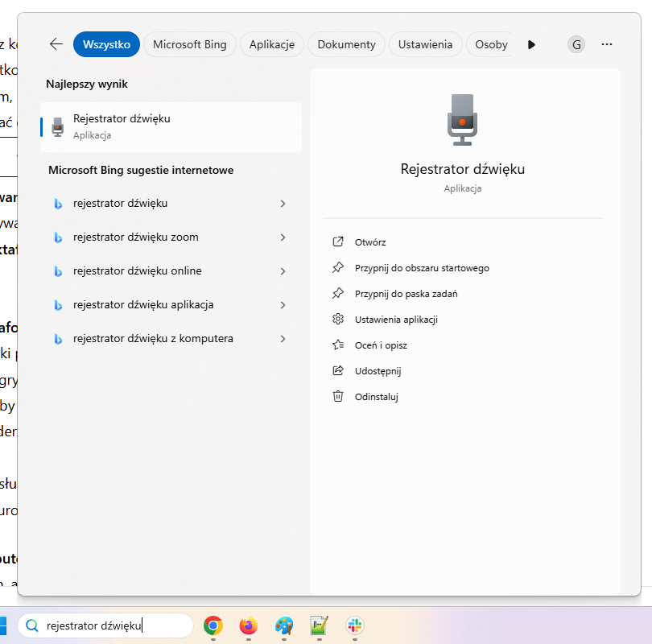Viewport: 652px width, 644px height.
Task: Click Otwórz to open the app
Action: pyautogui.click(x=370, y=242)
